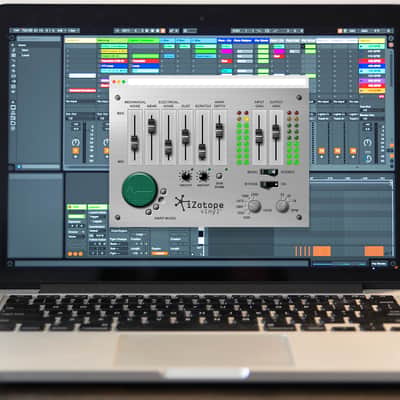The height and width of the screenshot is (400, 400).
Task: Click the Amount knob under the Dust fader
Action: pos(185,176)
